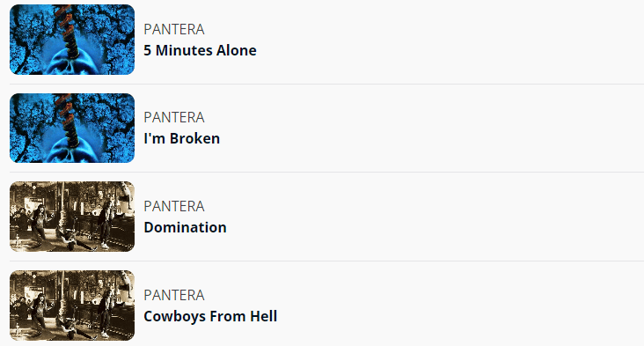Click the I'm Broken album cover thumbnail
Screen dimensions: 644x346
point(72,129)
